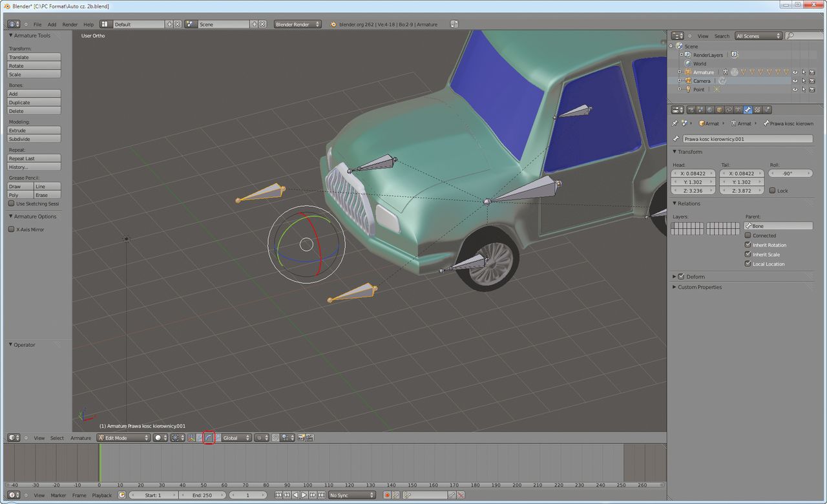Uncheck Inherit Rotation checkbox
Viewport: 827px width, 504px height.
748,245
